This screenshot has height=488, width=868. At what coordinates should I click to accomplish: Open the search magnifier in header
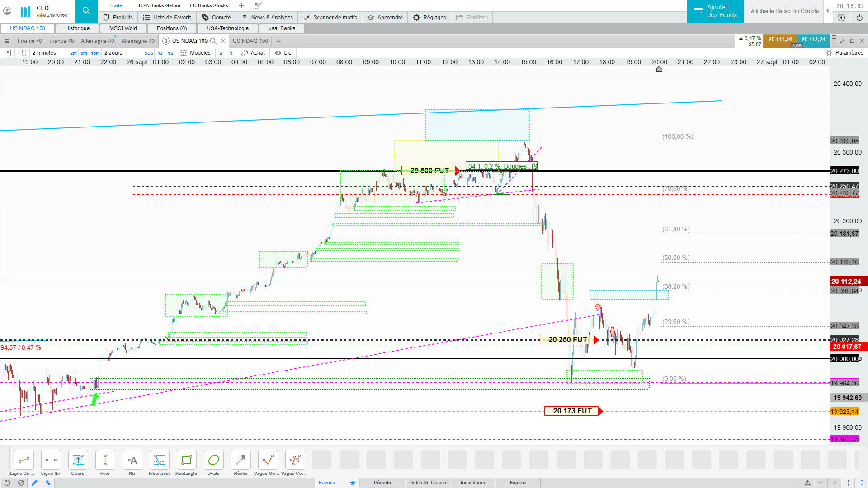pos(86,11)
